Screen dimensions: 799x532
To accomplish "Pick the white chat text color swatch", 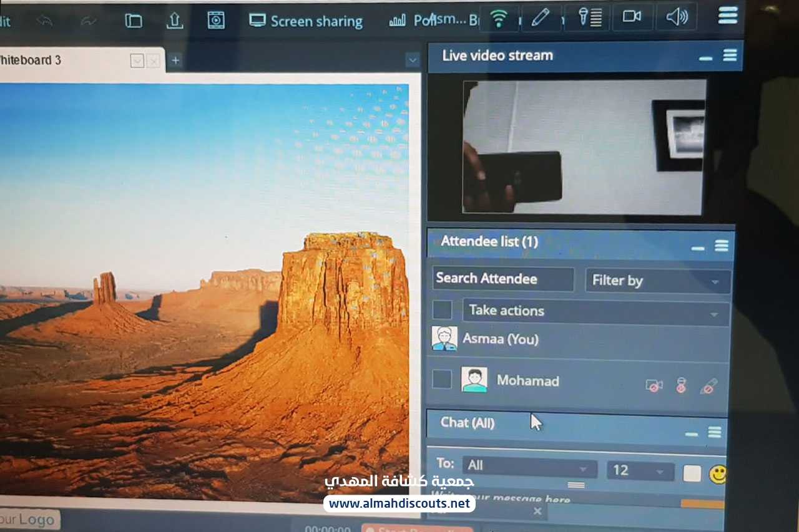I will point(692,474).
